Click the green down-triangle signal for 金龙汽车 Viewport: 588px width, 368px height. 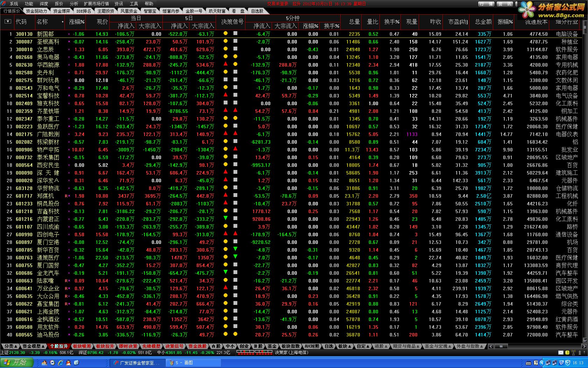coord(225,272)
